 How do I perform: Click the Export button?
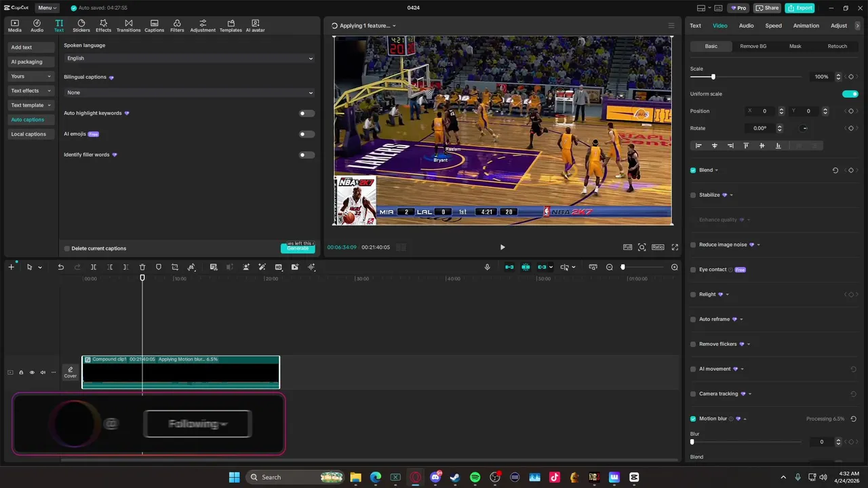800,8
